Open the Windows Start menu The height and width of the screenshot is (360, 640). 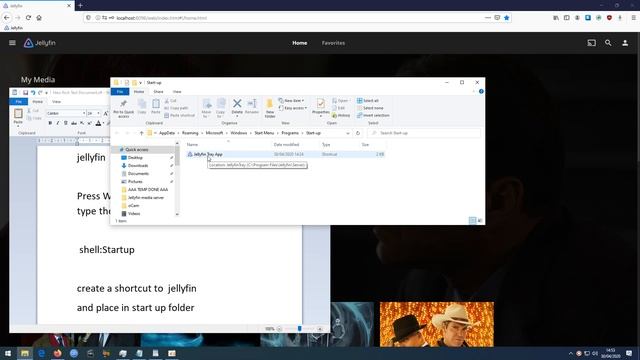(8, 353)
